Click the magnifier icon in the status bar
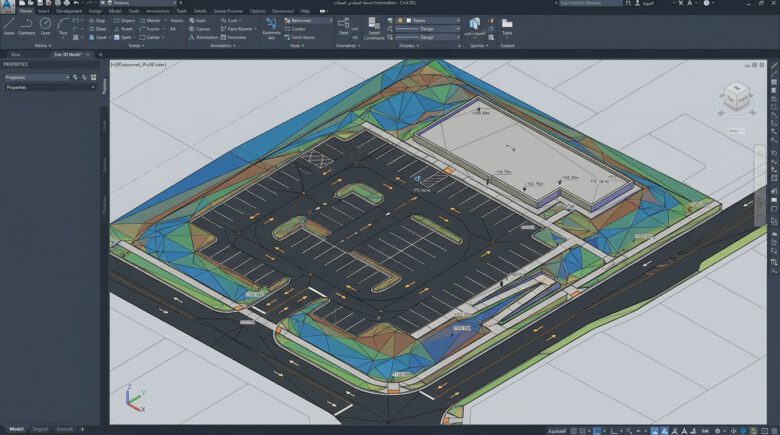 pyautogui.click(x=629, y=431)
